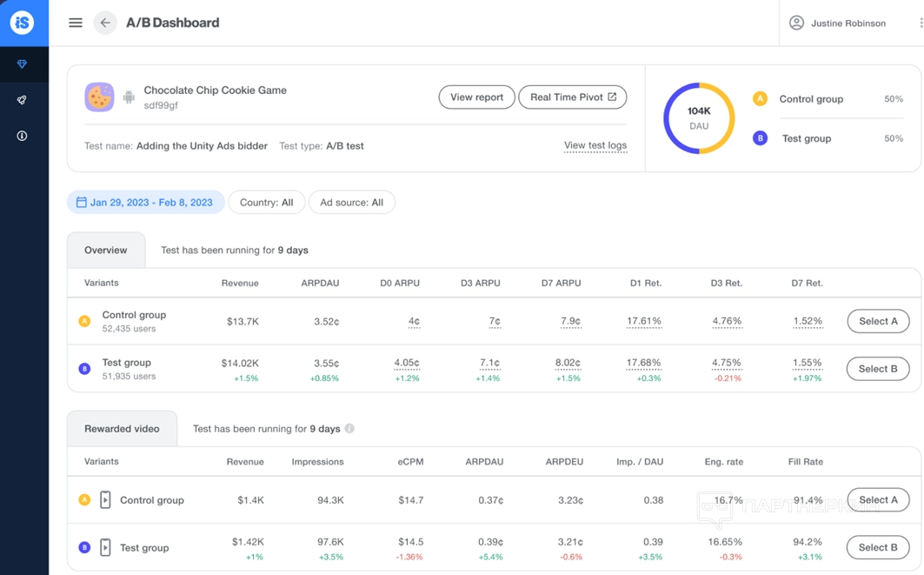
Task: Go back using the arrow button
Action: pyautogui.click(x=105, y=23)
